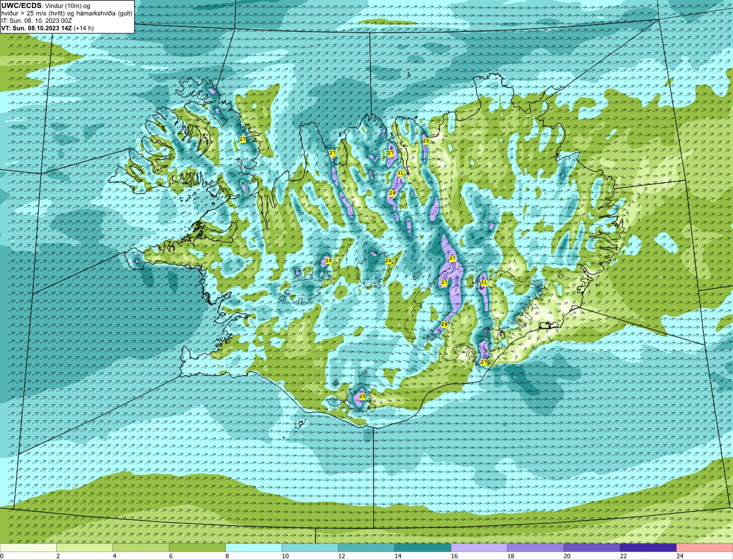Click the pink above-24 m/s legend swatch
733x560 pixels.
[704, 547]
